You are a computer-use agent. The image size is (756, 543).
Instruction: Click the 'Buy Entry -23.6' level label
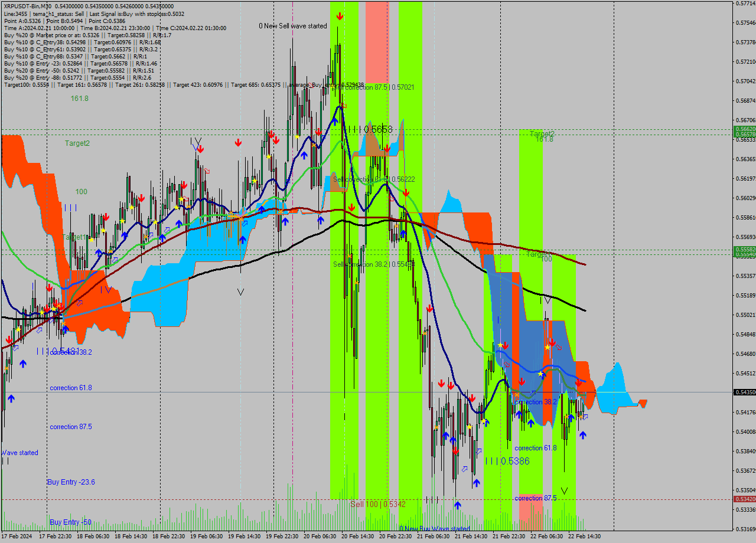coord(71,482)
